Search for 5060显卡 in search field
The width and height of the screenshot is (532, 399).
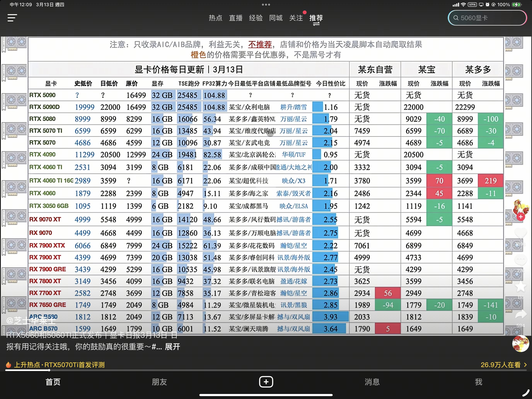487,18
